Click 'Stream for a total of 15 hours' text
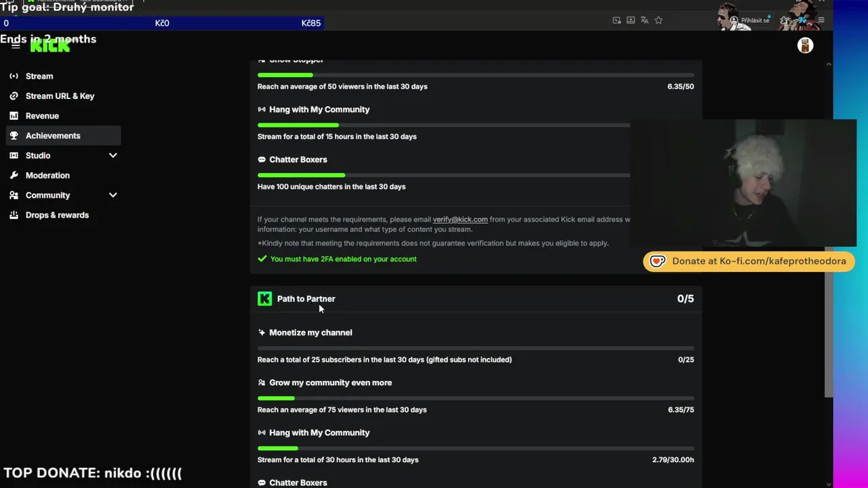This screenshot has height=488, width=868. pos(337,137)
